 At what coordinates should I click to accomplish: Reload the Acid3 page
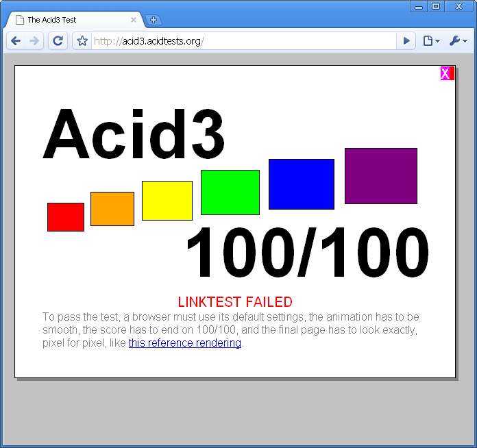(x=58, y=40)
